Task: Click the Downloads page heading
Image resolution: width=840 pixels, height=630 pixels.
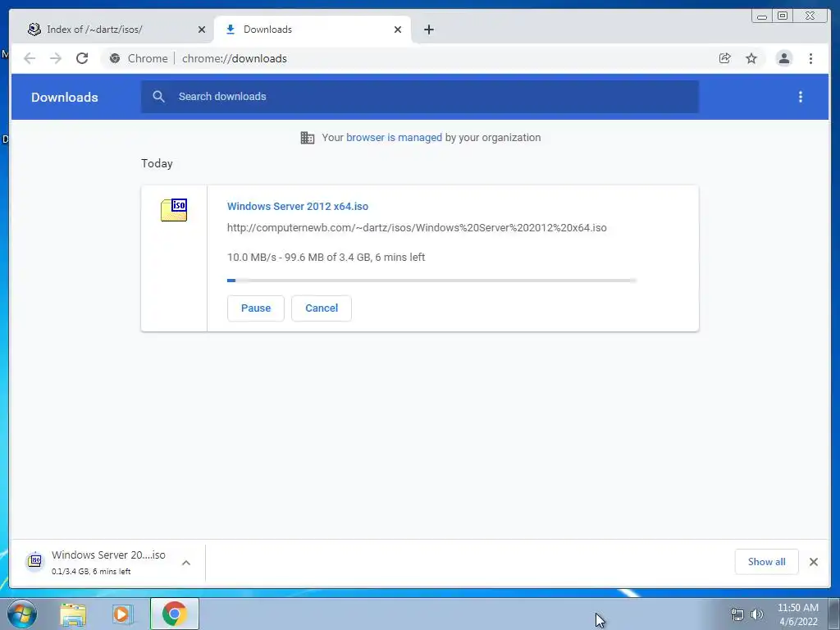Action: pyautogui.click(x=64, y=97)
